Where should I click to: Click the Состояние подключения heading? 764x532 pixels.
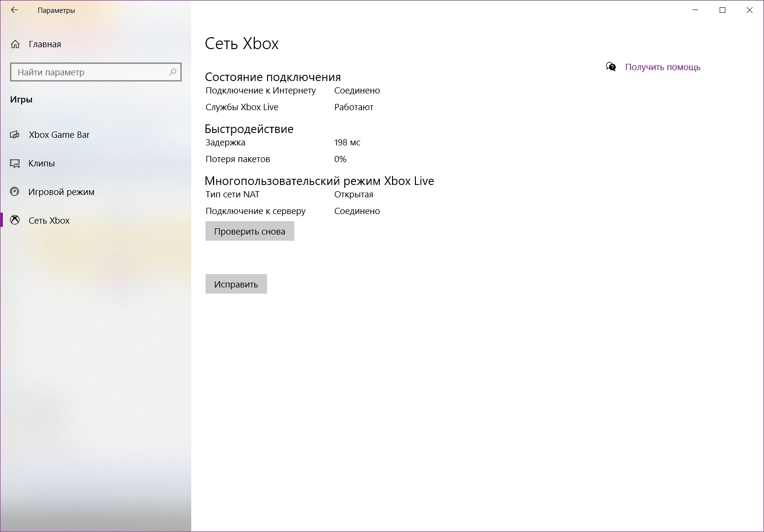(273, 77)
